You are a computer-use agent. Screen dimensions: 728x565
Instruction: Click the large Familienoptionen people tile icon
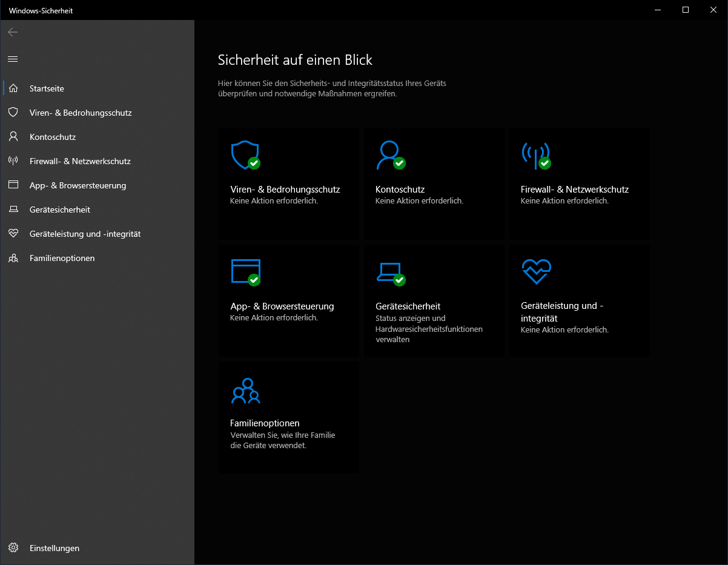coord(245,391)
